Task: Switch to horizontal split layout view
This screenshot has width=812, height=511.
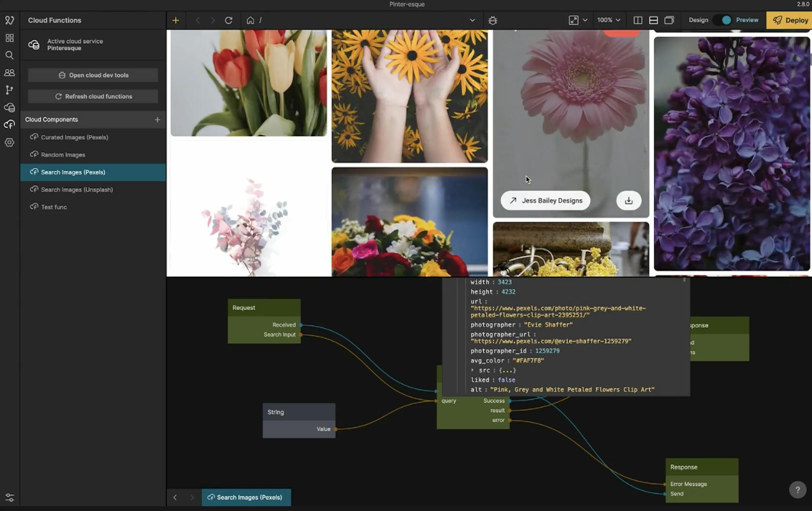Action: coord(653,20)
